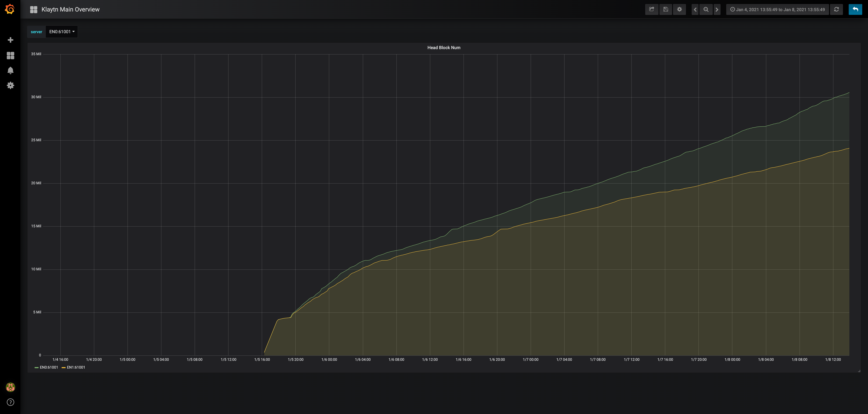Open the time range picker

point(777,9)
